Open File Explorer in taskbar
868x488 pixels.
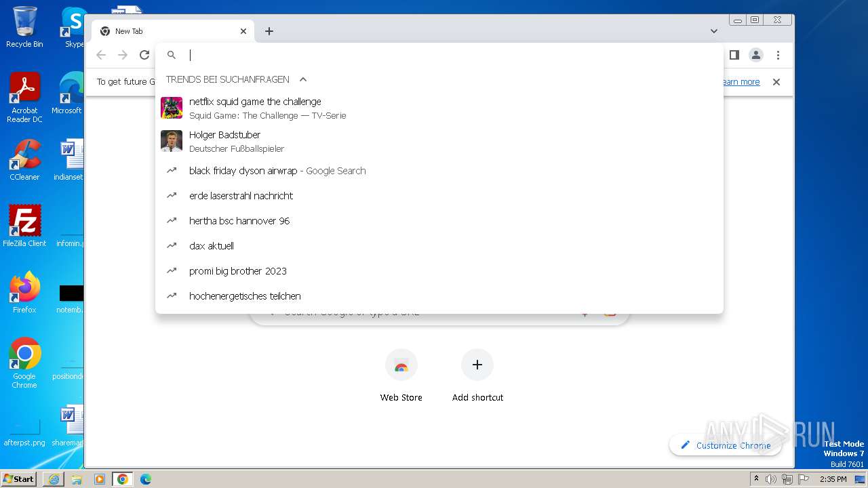click(77, 479)
